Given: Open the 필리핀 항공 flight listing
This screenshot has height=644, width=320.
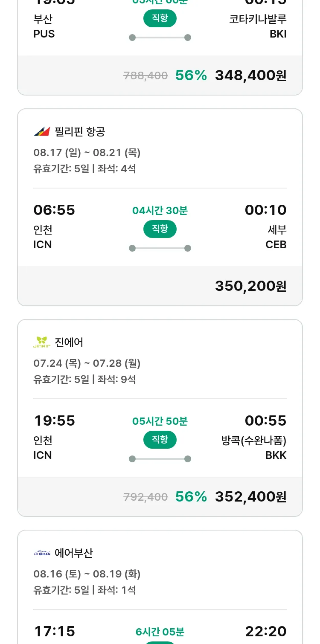Looking at the screenshot, I should click(80, 131).
